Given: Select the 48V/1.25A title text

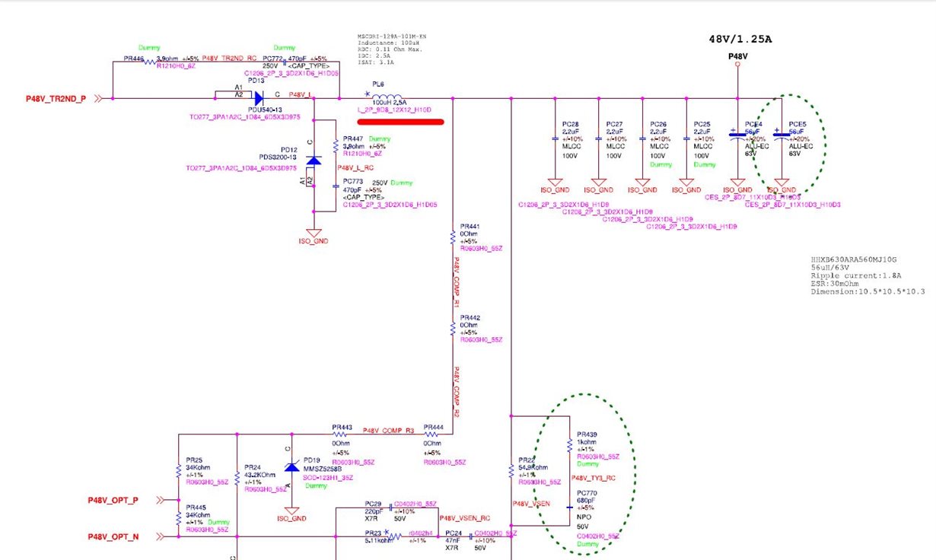Looking at the screenshot, I should 740,39.
